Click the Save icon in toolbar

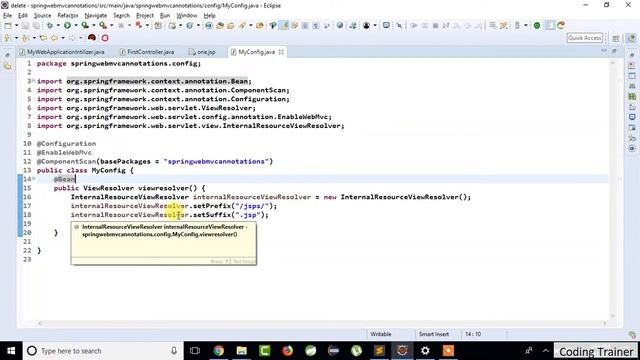pos(25,25)
